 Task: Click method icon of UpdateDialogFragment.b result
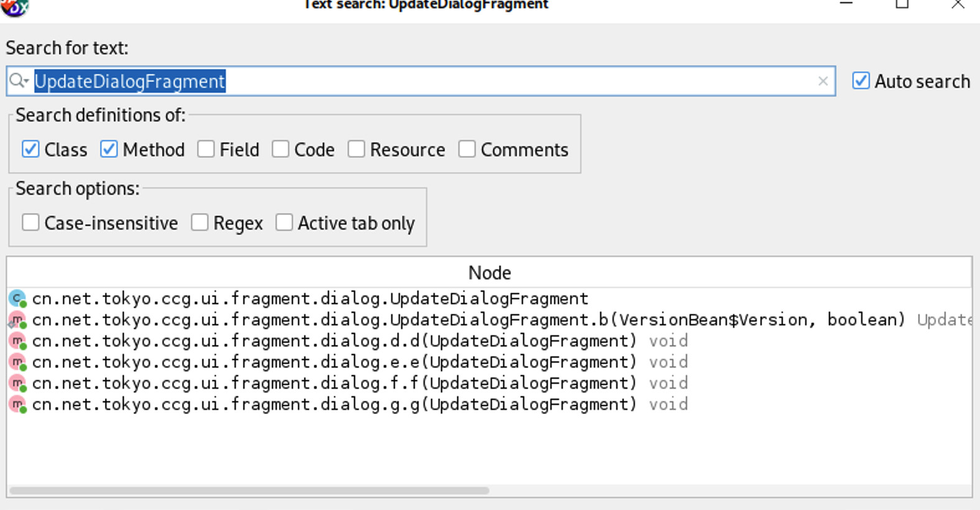17,320
